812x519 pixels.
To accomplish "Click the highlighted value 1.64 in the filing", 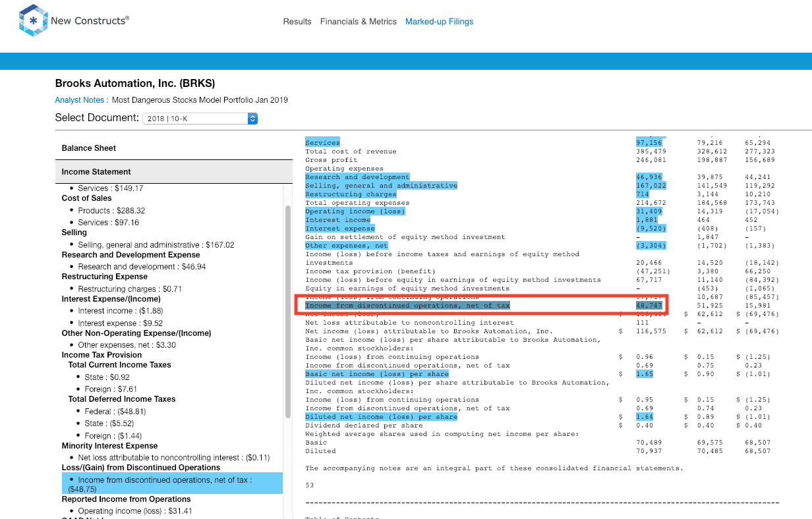I will point(644,417).
